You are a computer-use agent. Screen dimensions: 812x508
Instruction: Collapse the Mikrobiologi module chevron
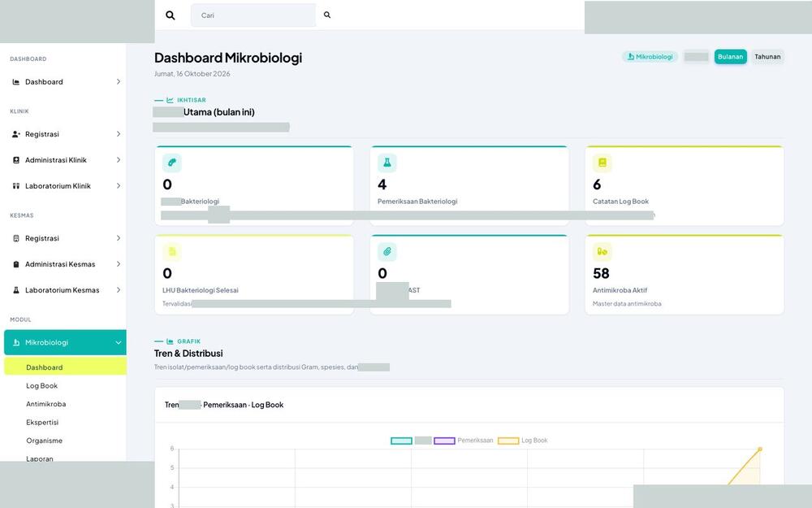click(119, 343)
